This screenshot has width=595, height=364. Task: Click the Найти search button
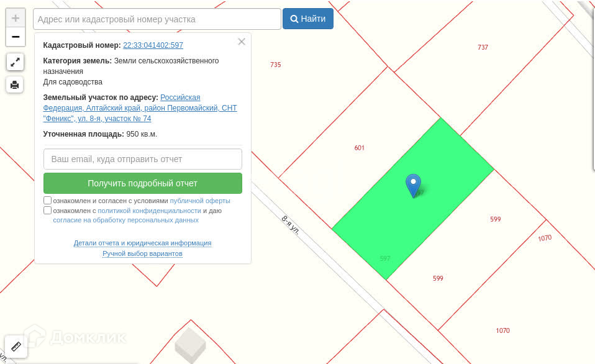pyautogui.click(x=307, y=19)
